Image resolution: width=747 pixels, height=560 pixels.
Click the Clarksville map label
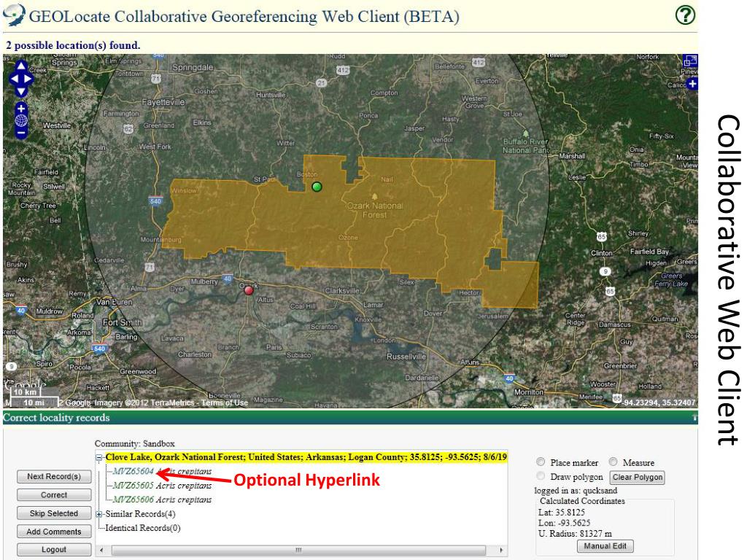tap(342, 291)
